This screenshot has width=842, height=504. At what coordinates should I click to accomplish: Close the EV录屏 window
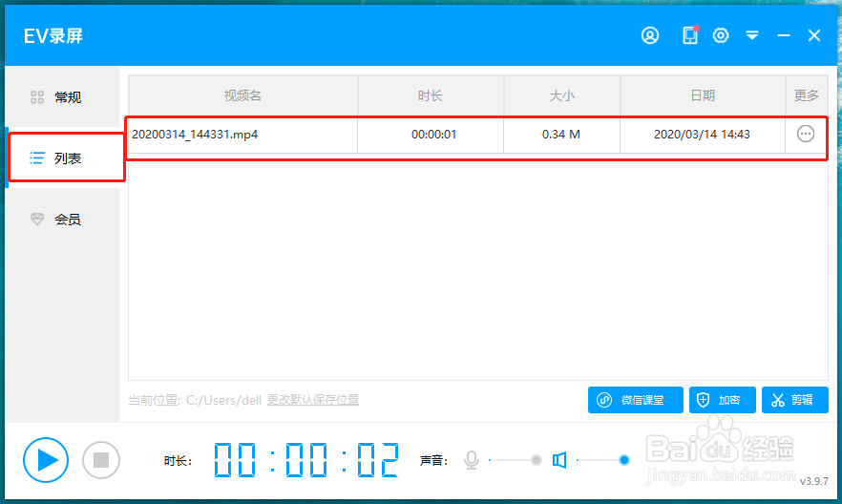coord(814,35)
